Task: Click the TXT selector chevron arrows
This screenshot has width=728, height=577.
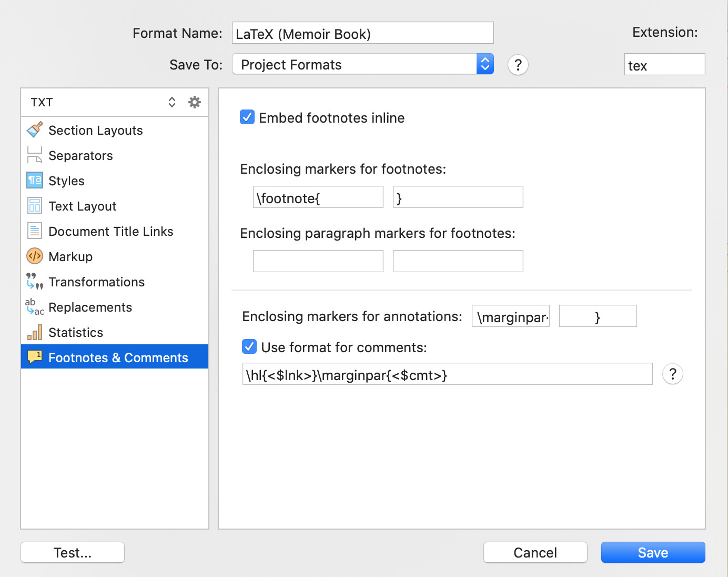Action: tap(172, 102)
